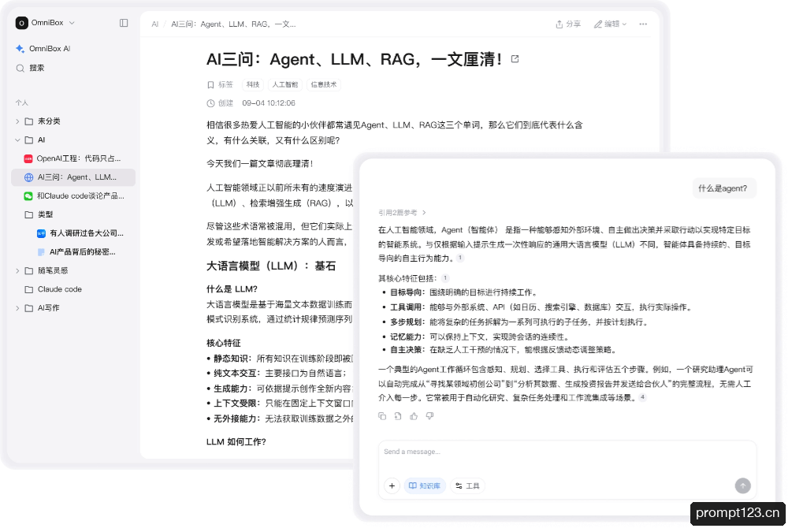Viewport: 792px width, 532px height.
Task: Click the 未分类 folder icon
Action: [x=29, y=121]
